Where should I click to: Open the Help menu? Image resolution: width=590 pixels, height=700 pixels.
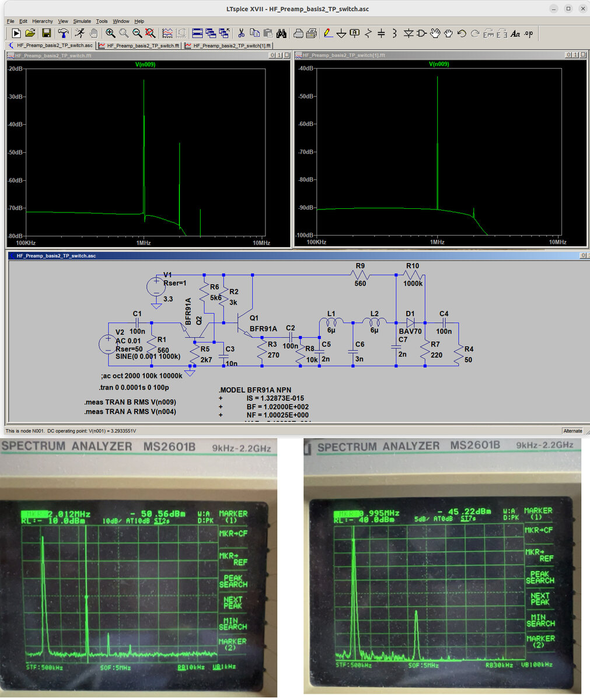(x=139, y=21)
